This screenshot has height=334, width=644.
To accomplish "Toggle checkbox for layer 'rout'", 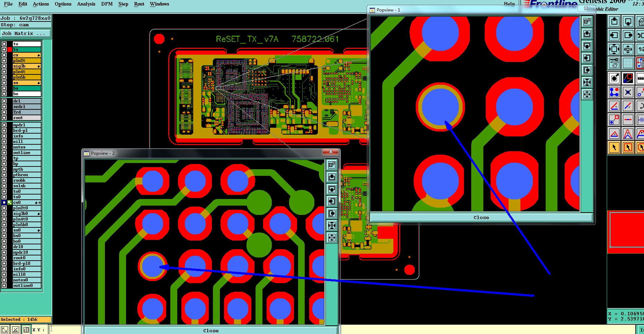I will (x=4, y=118).
